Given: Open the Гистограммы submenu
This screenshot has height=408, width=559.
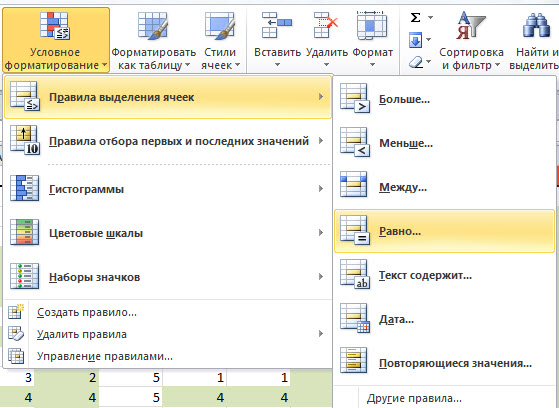Looking at the screenshot, I should point(168,189).
